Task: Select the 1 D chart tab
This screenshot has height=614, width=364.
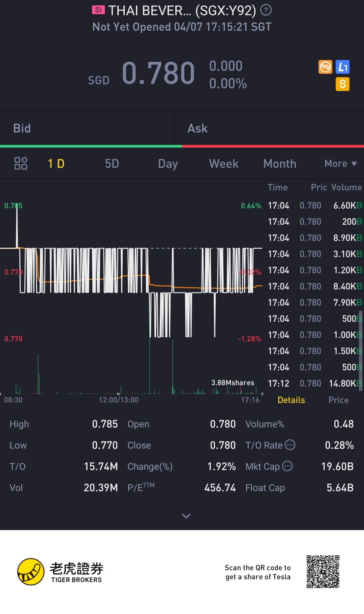Action: (56, 163)
